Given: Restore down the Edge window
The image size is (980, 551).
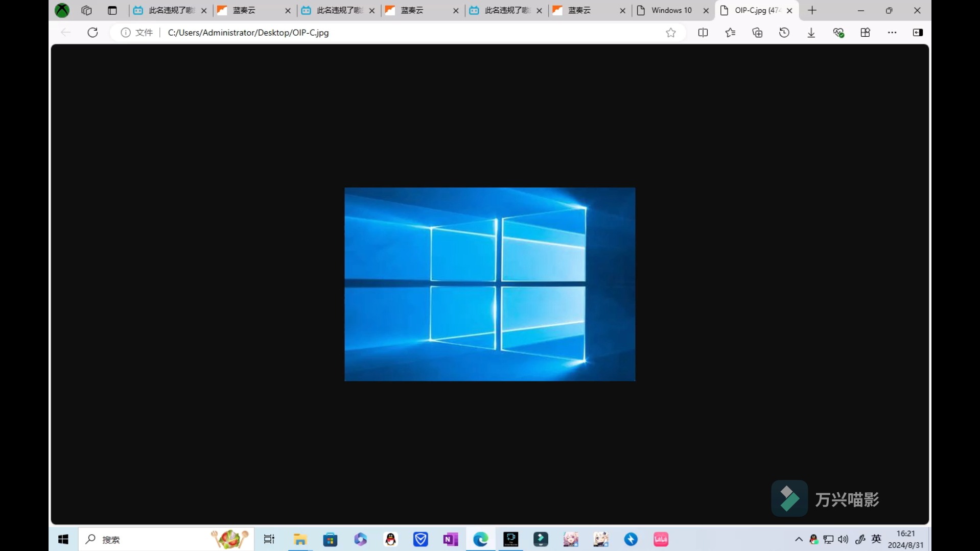Looking at the screenshot, I should pos(889,10).
